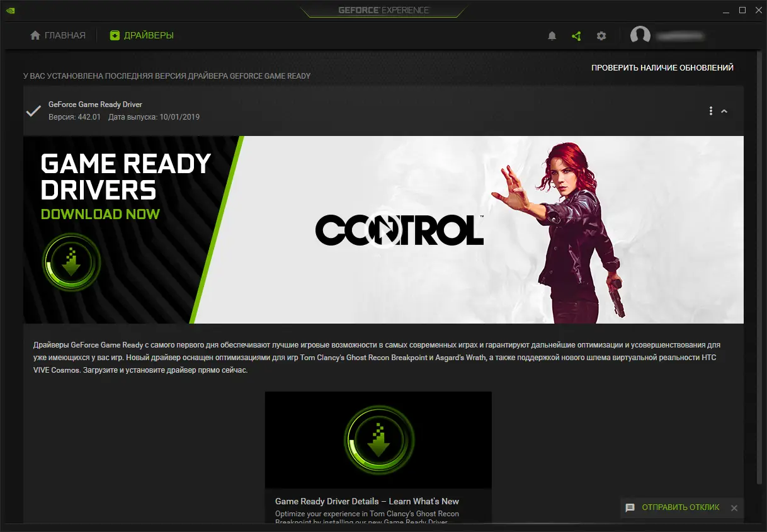
Task: Click GeForce Game Ready Driver name
Action: (96, 105)
